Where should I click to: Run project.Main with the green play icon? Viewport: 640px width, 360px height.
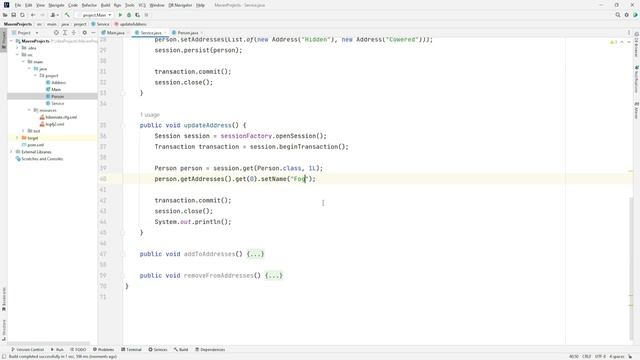(x=120, y=15)
